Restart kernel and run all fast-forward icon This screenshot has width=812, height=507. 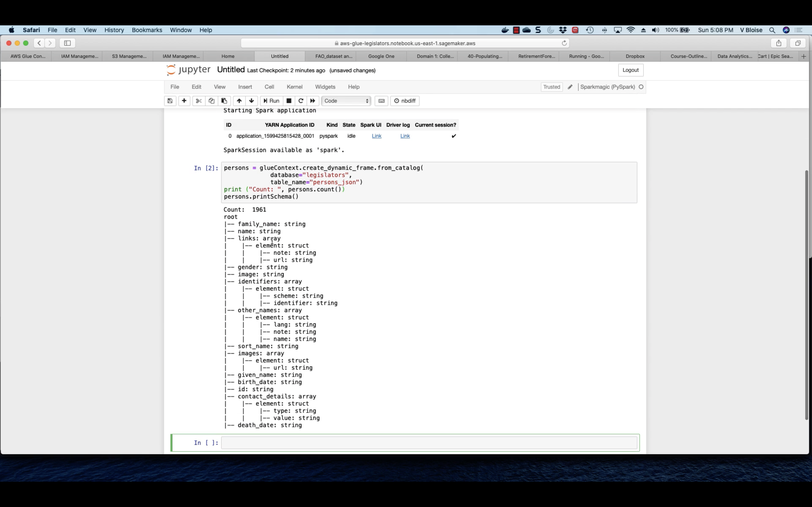pos(313,101)
